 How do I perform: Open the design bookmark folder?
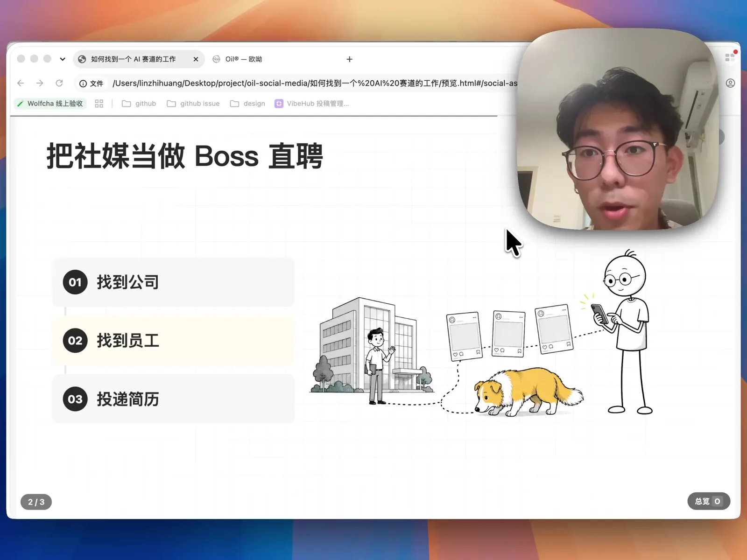[247, 104]
